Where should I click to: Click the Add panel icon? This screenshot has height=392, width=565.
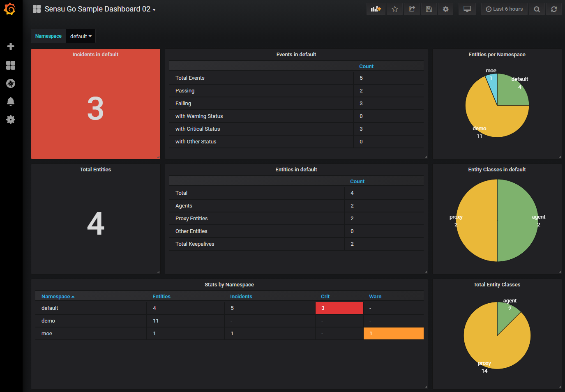376,9
